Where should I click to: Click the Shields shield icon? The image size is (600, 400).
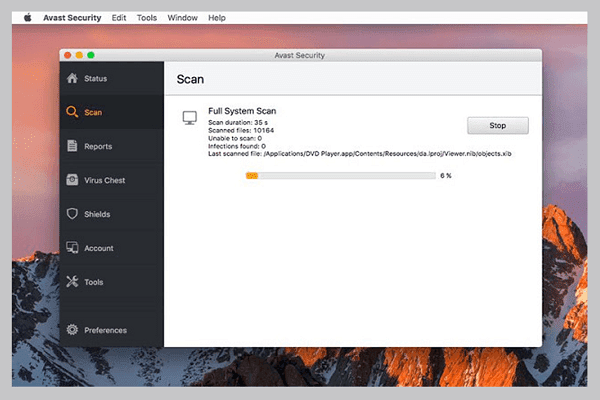point(72,214)
